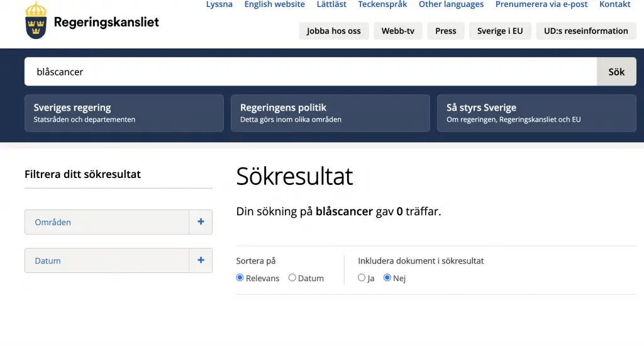Go to the Press page
The image size is (644, 346).
446,31
